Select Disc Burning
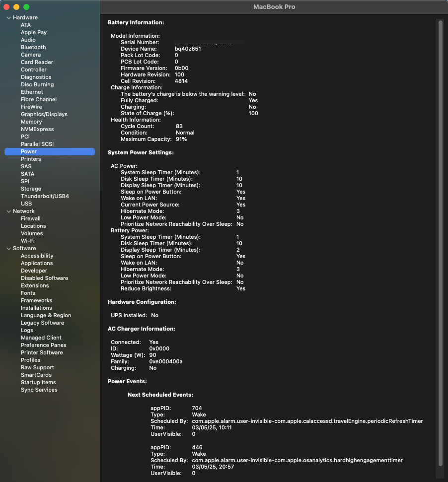 [37, 84]
